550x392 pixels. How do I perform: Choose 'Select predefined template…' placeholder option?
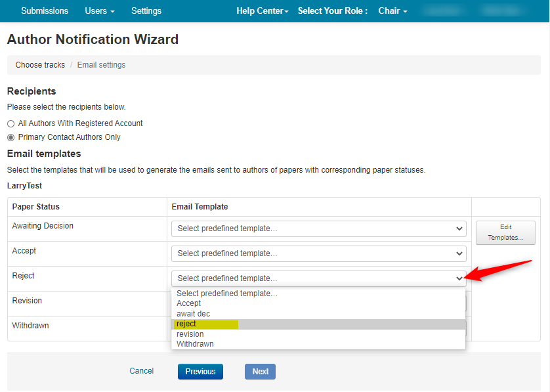tap(227, 294)
